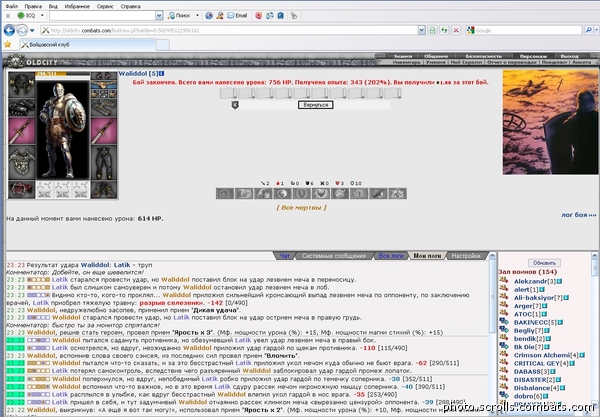Click the last star combat skill icon
Image resolution: width=600 pixels, height=417 pixels.
click(x=397, y=194)
